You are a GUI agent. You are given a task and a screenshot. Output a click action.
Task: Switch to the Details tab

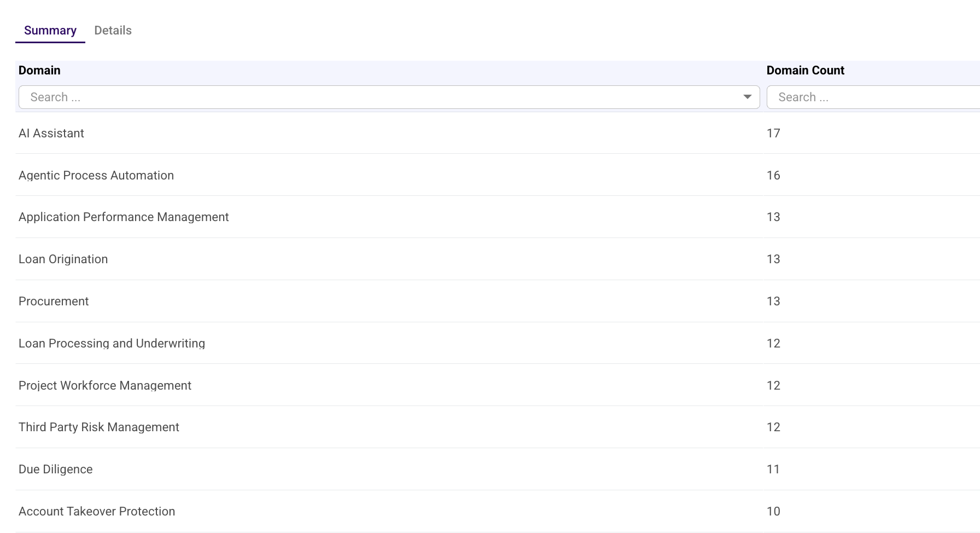point(113,31)
